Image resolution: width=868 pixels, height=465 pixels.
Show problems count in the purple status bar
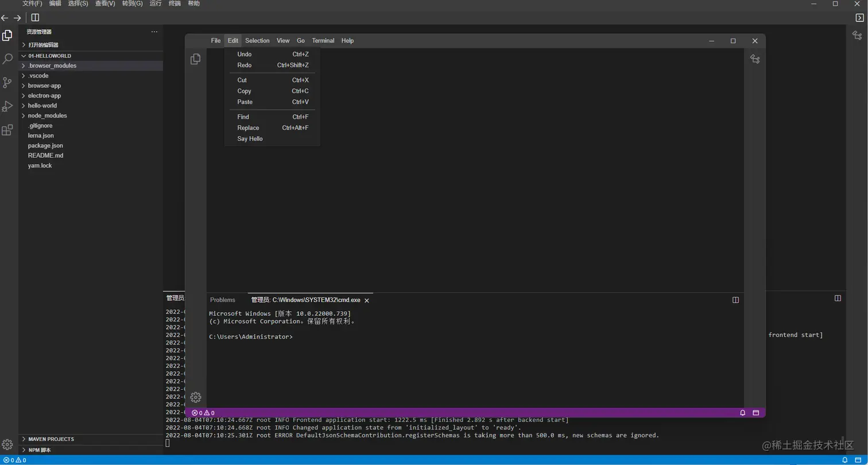tap(203, 413)
